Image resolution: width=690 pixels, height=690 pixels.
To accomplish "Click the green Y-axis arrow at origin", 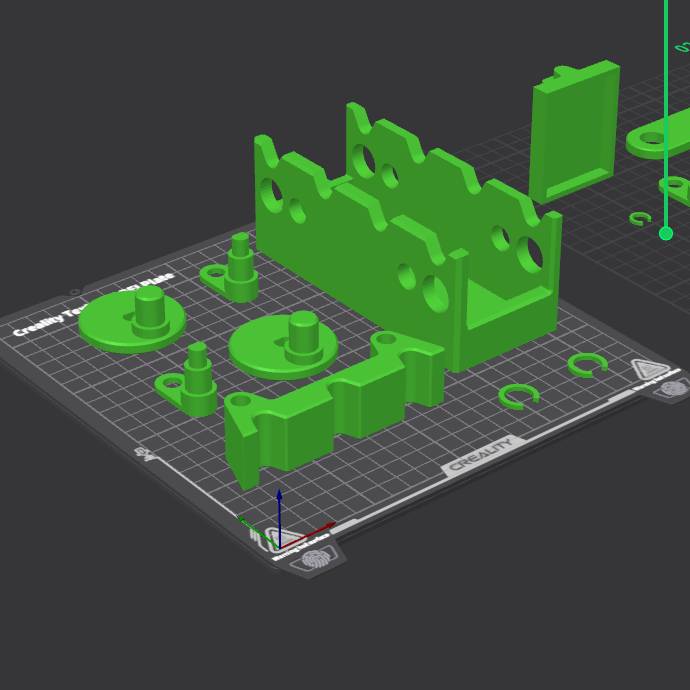I will tap(250, 525).
